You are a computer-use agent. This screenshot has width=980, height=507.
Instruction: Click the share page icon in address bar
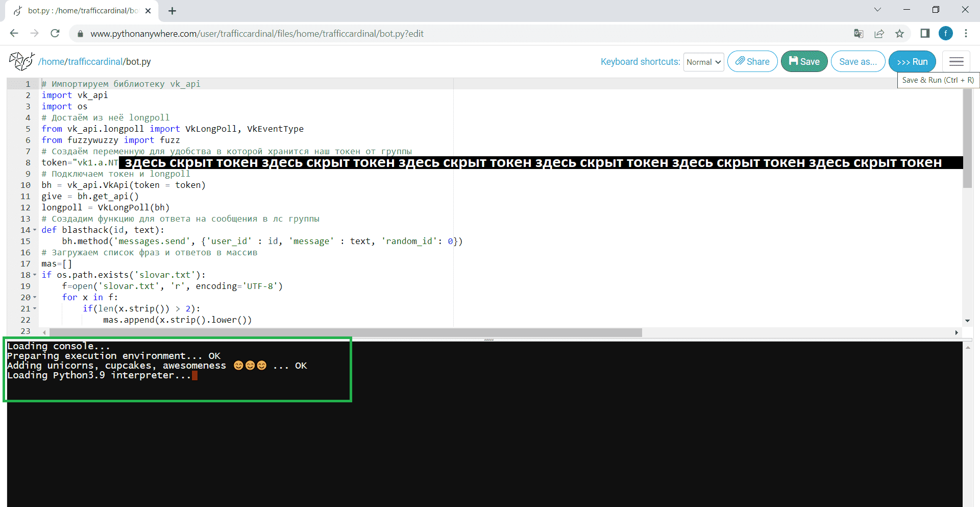click(879, 34)
